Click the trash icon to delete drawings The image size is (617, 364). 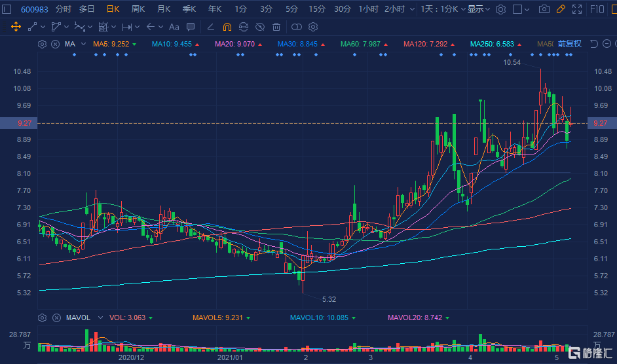click(276, 27)
